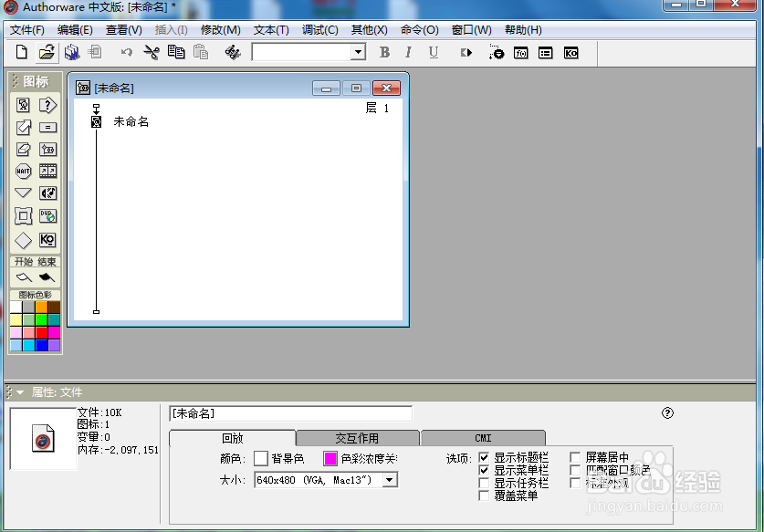Select the DVD icon in palette

tap(47, 216)
